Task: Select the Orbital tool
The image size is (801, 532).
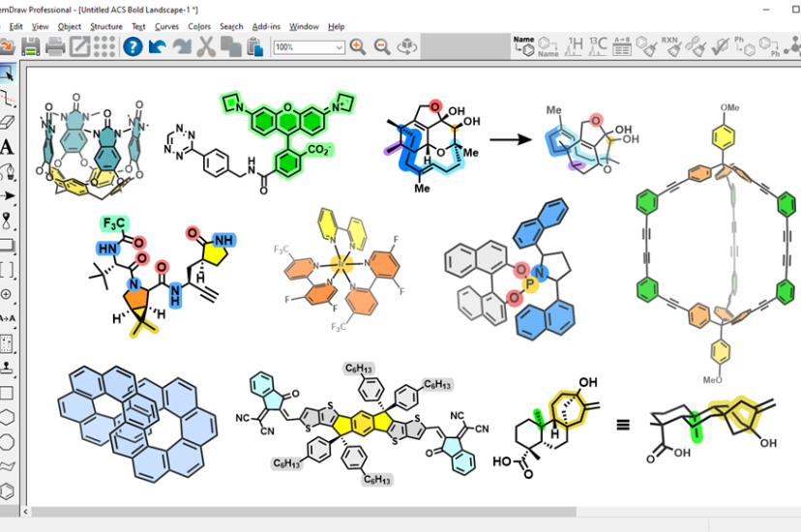Action: click(7, 221)
